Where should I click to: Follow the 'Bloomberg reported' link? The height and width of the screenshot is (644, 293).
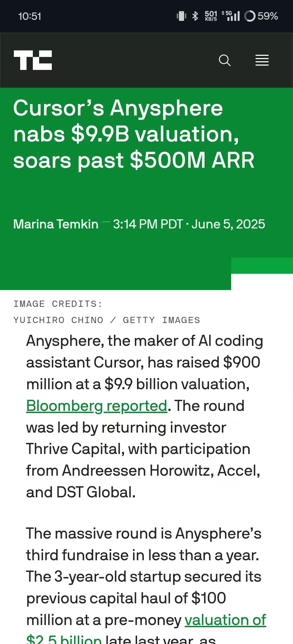(x=97, y=406)
